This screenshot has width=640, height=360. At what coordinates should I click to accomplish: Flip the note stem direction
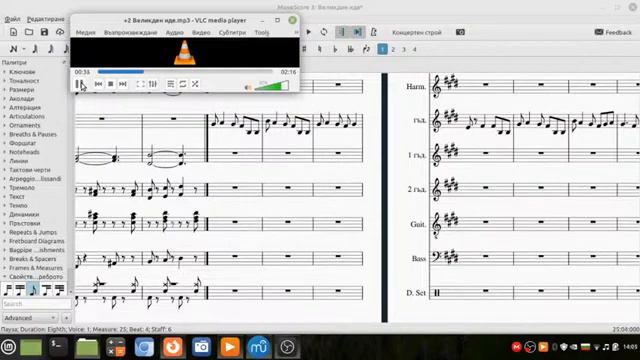366,49
